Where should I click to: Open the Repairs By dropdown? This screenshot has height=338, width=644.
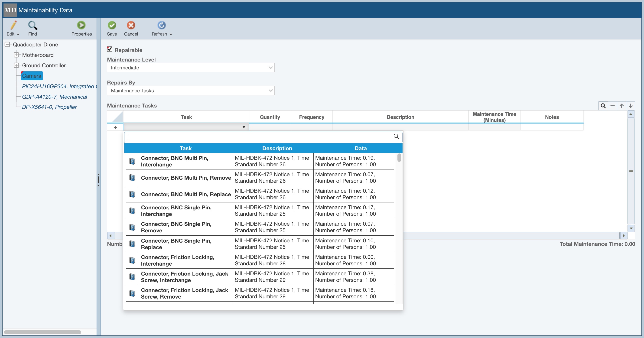tap(191, 91)
